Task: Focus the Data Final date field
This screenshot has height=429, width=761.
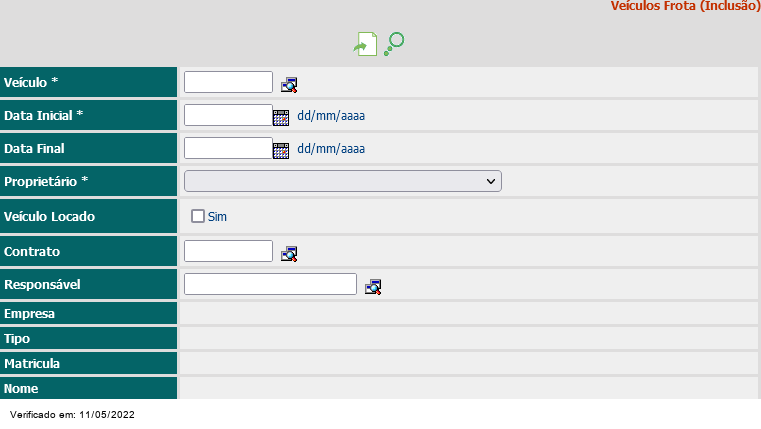Action: coord(228,148)
